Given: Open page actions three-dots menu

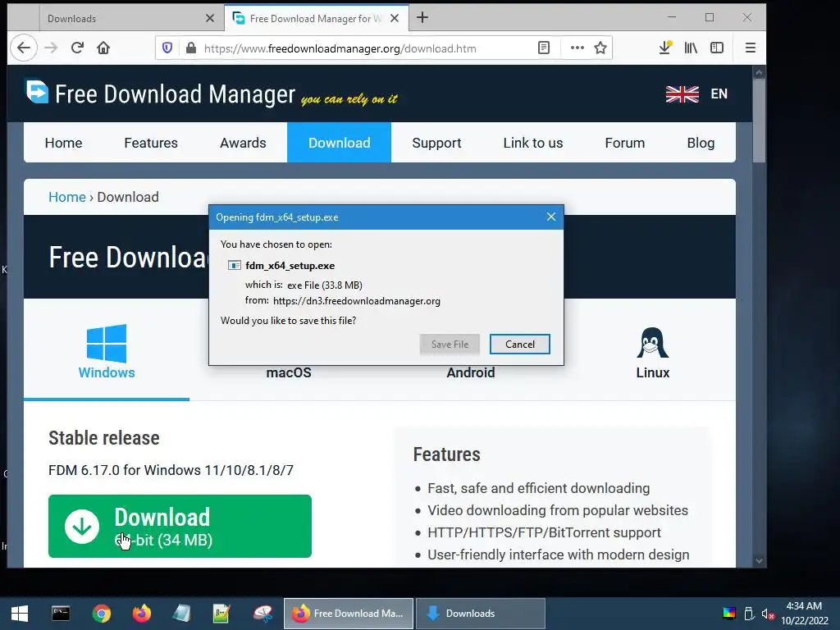Looking at the screenshot, I should click(577, 48).
